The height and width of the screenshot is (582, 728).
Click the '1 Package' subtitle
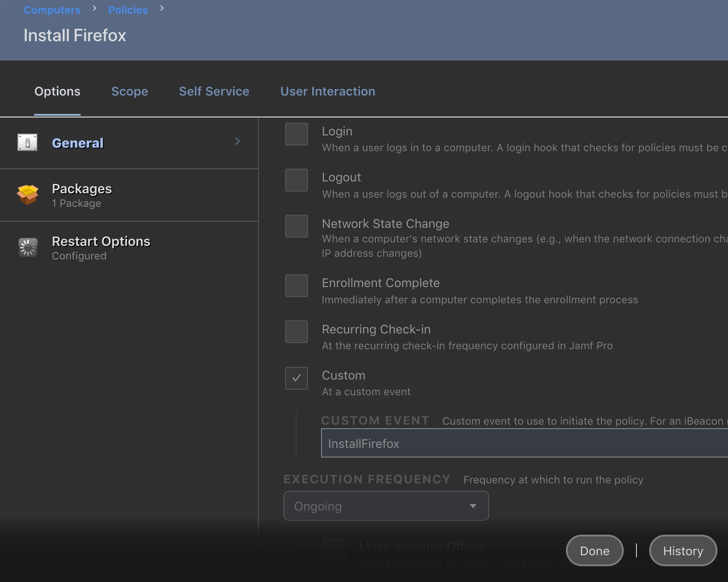[77, 203]
